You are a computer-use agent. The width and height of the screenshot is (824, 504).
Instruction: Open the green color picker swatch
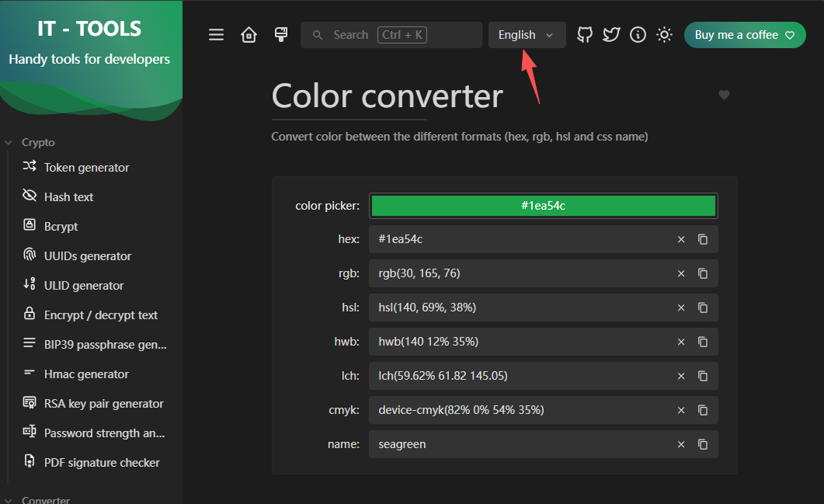[543, 206]
